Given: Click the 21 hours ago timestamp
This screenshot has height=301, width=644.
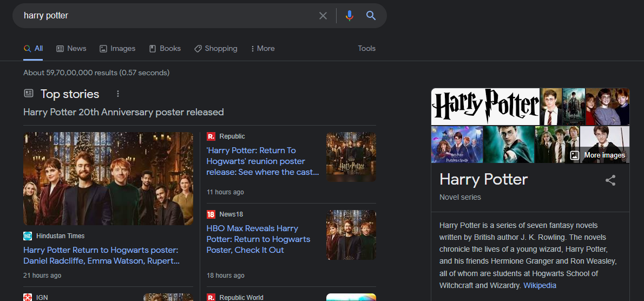Looking at the screenshot, I should [42, 276].
